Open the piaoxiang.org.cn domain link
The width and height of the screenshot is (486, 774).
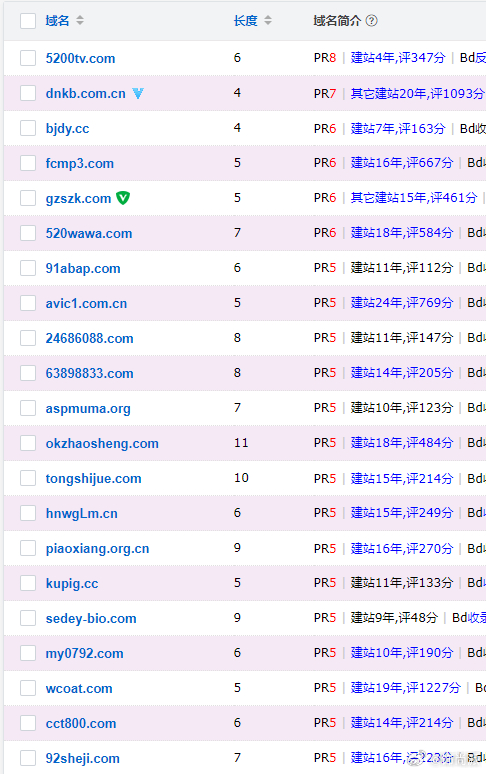(x=97, y=549)
